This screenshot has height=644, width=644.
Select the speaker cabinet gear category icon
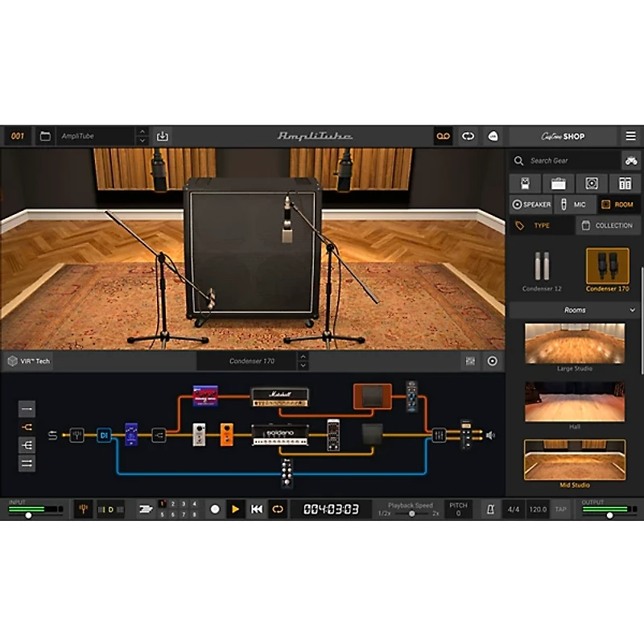(592, 184)
